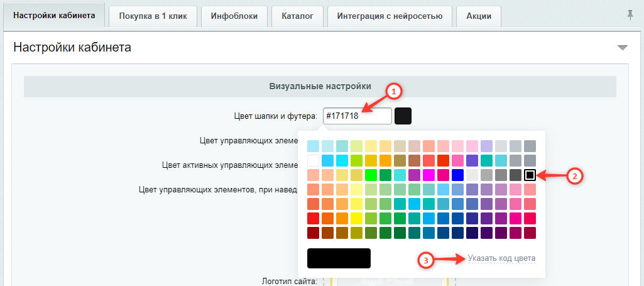
Task: Open the Покупка в 1 клик tab
Action: click(153, 16)
